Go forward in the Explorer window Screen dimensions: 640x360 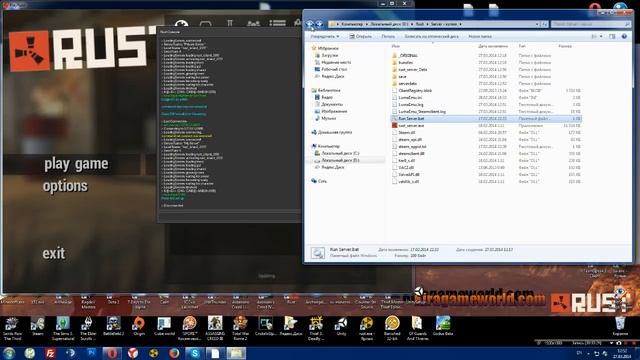click(319, 24)
